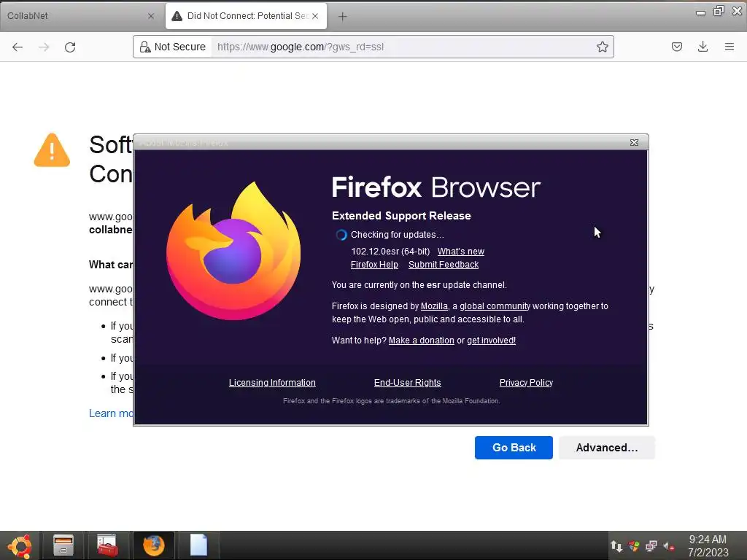The width and height of the screenshot is (747, 560).
Task: Minimize the Firefox browser window
Action: pyautogui.click(x=700, y=13)
